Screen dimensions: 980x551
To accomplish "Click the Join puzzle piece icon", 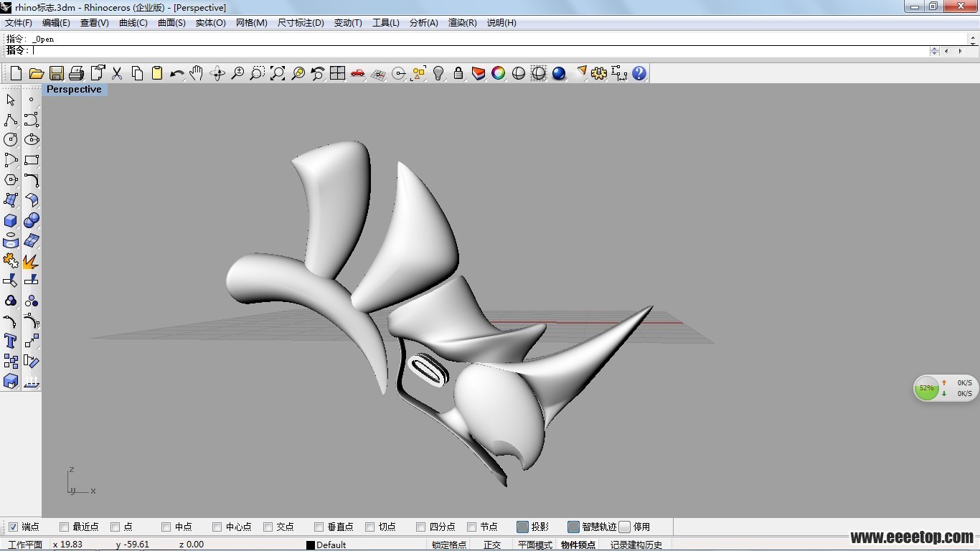I will click(11, 260).
